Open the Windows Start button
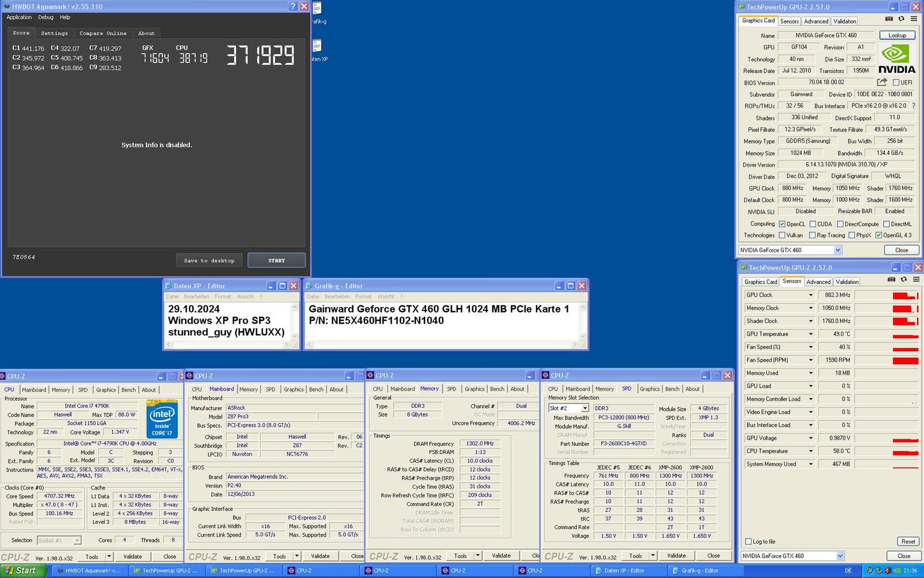Image resolution: width=924 pixels, height=578 pixels. (22, 571)
